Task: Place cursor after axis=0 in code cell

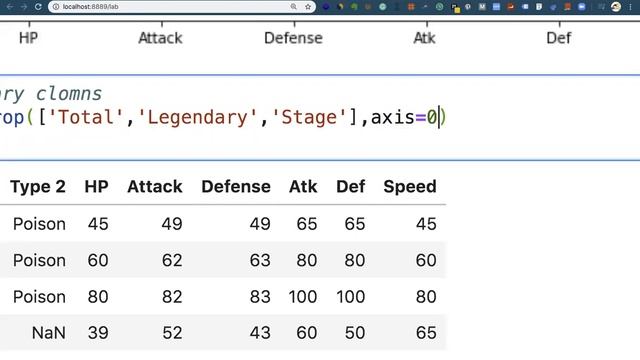Action: coord(438,118)
